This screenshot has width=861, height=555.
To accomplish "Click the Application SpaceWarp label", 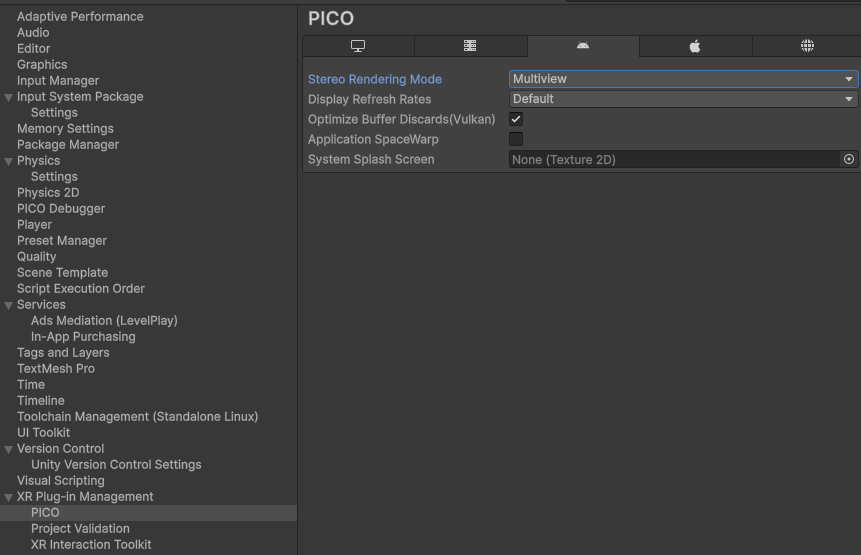I will [373, 139].
